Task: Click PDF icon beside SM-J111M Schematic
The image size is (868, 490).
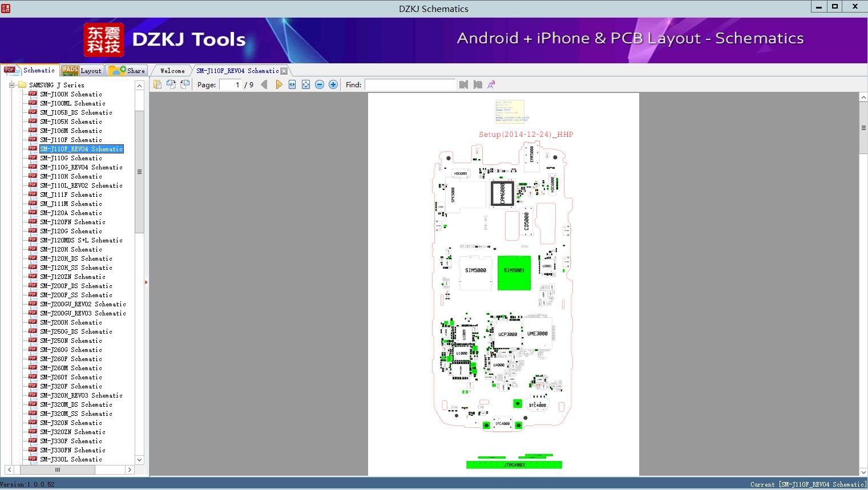Action: click(x=33, y=203)
